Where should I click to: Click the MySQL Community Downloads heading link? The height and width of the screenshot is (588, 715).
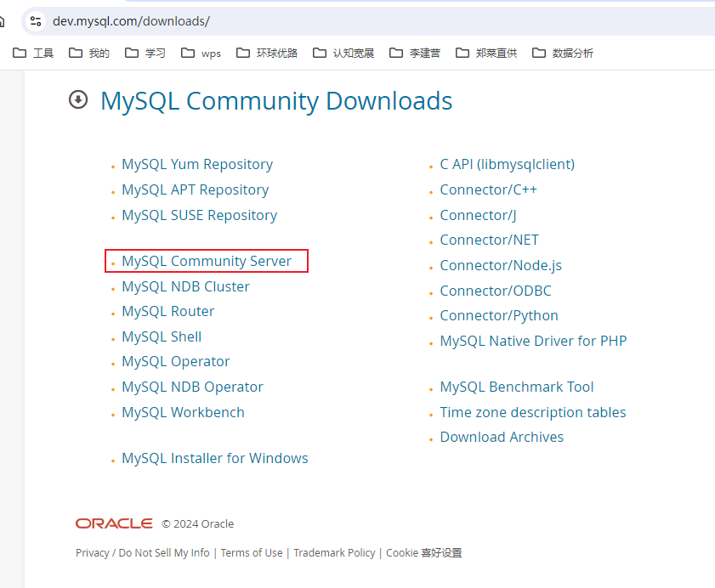tap(276, 100)
